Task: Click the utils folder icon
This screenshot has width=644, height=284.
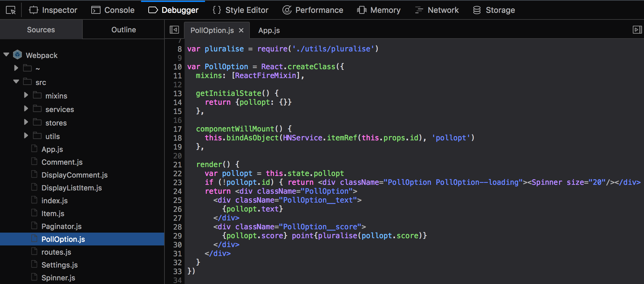Action: click(37, 136)
